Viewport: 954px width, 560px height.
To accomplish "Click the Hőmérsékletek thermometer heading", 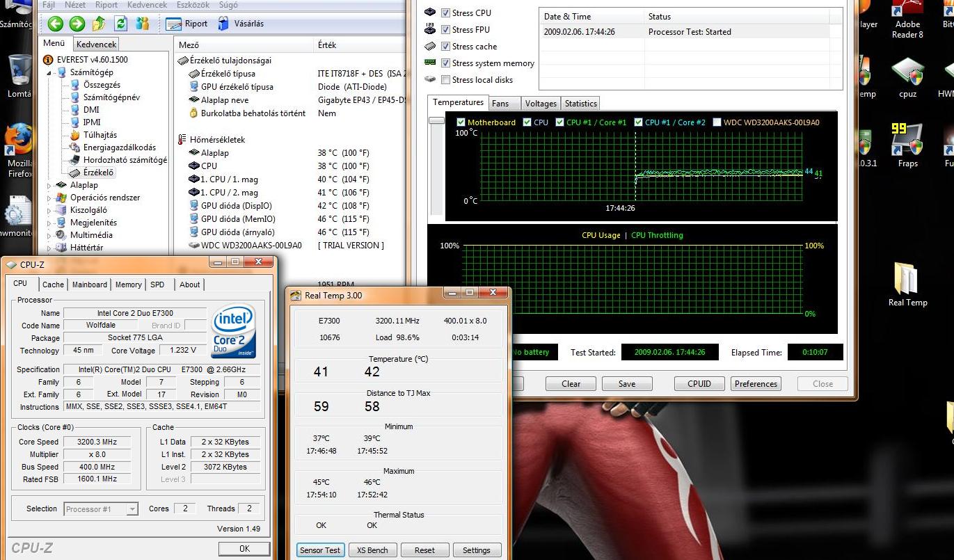I will [x=212, y=140].
